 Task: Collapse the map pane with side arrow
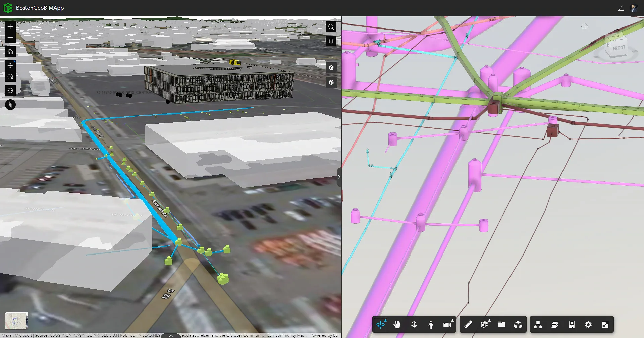click(339, 177)
